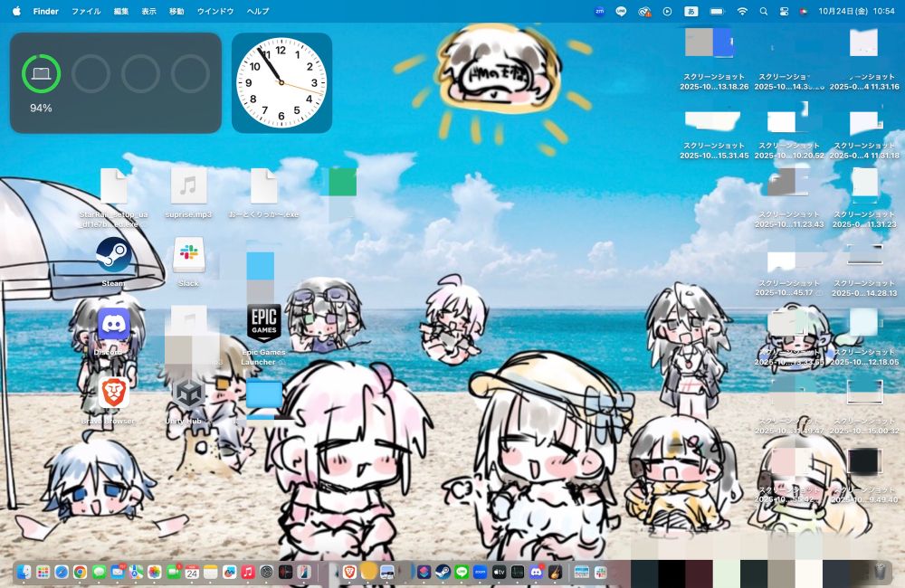Select Steam shortcut on the desktop
The image size is (905, 588).
click(113, 262)
